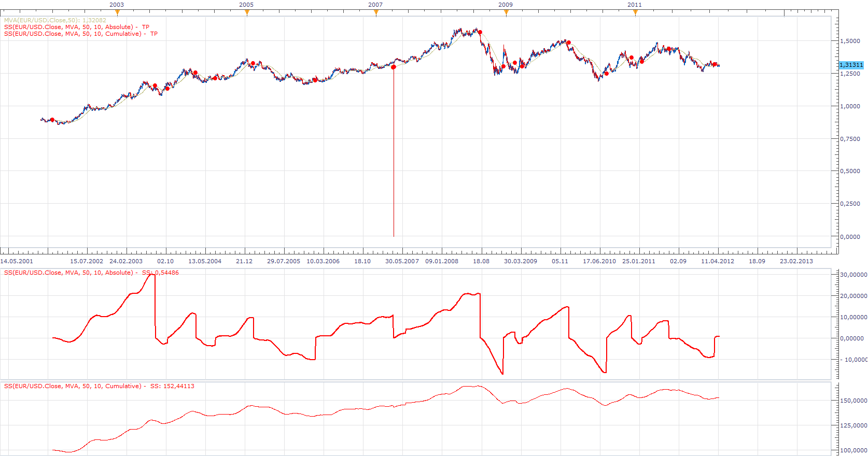
Task: Click the red turning point dot at the 2008 peak
Action: click(480, 32)
